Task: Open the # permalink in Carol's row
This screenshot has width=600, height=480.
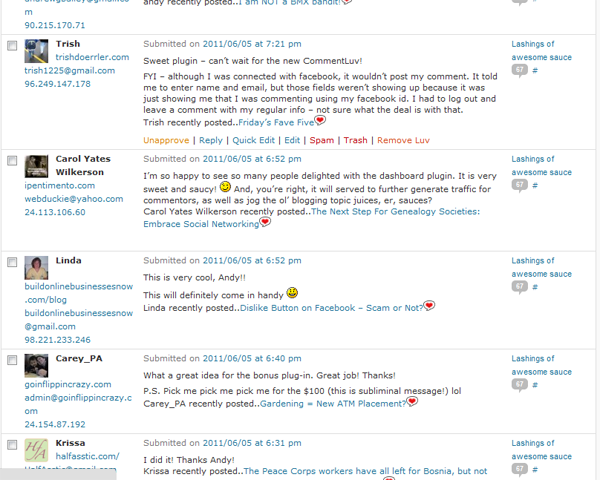Action: pyautogui.click(x=535, y=185)
